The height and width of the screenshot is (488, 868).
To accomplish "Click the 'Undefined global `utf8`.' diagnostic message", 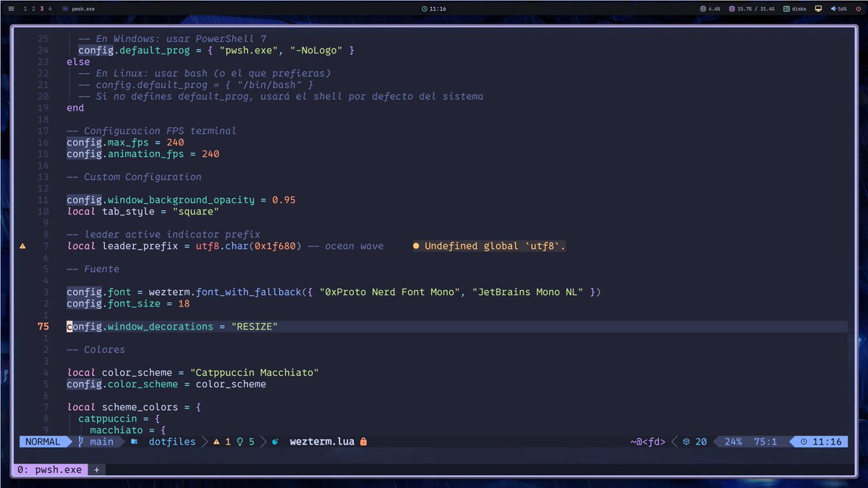I will point(489,246).
